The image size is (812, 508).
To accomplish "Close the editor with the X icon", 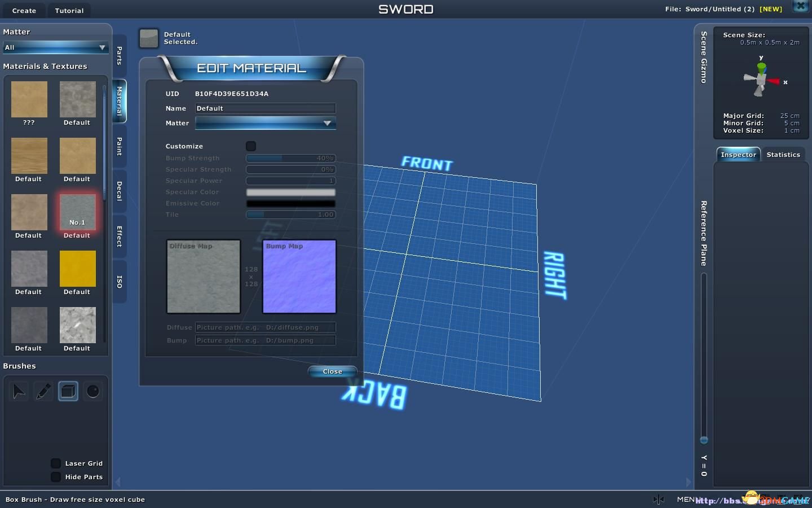I will [801, 7].
